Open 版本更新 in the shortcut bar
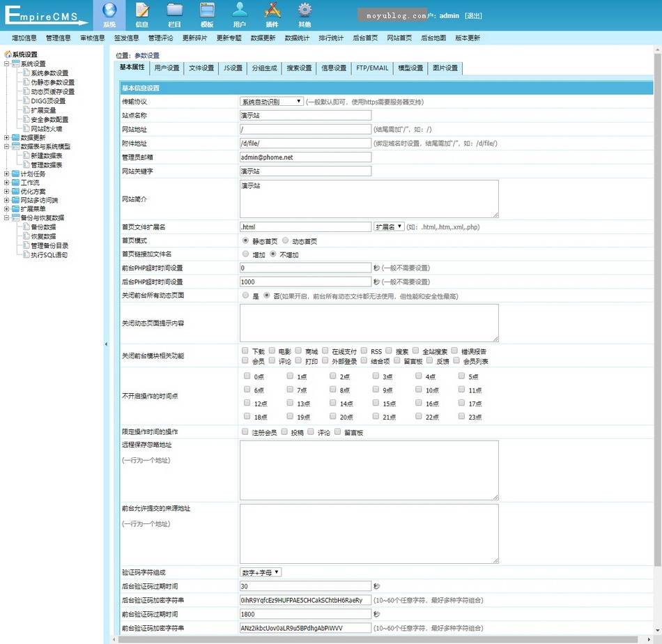 pyautogui.click(x=468, y=38)
